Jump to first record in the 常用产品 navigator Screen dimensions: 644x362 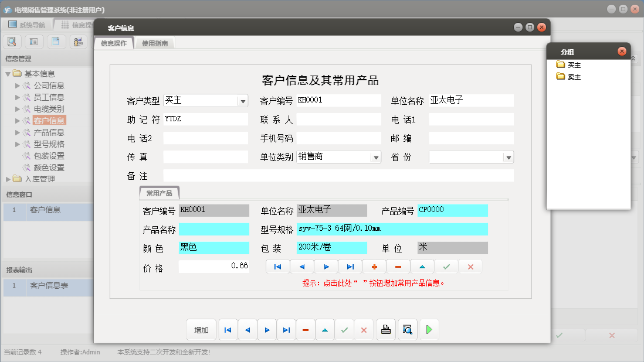[277, 266]
